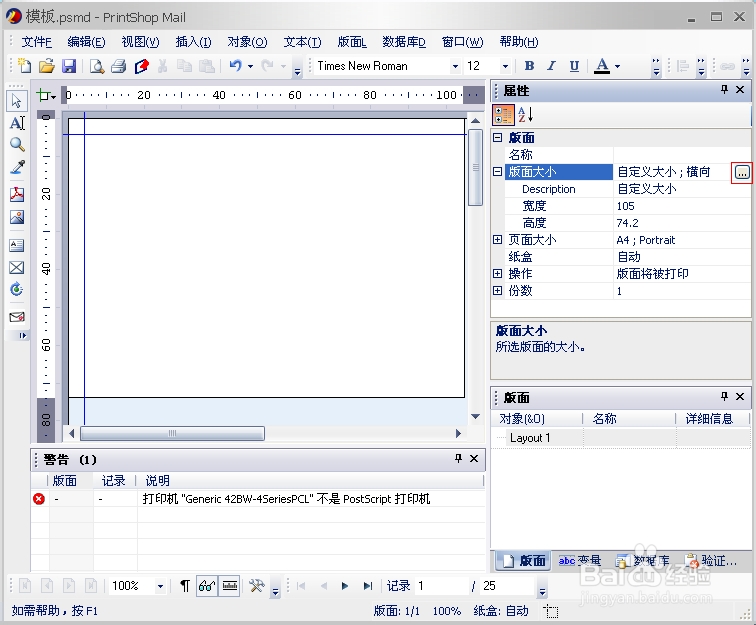Open the Times New Roman font dropdown
The width and height of the screenshot is (756, 625).
click(455, 66)
